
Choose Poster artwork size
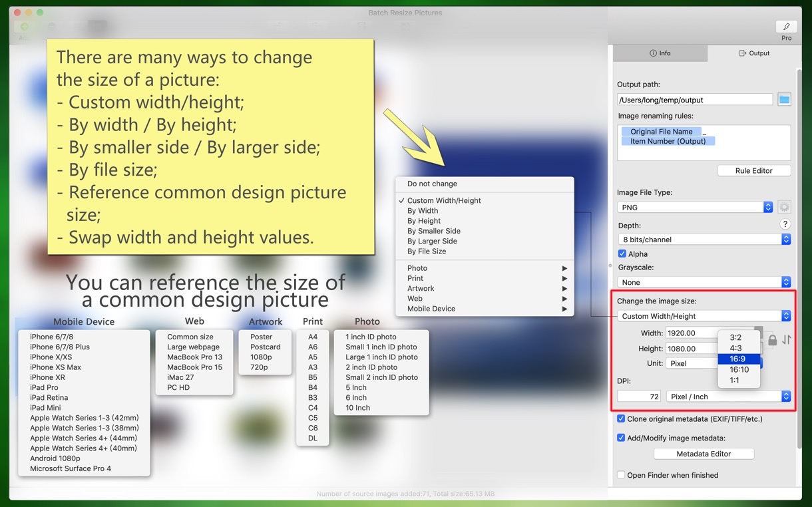(262, 337)
